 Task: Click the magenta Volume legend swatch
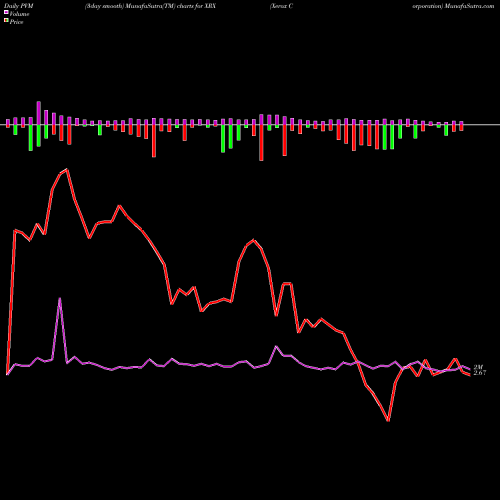coord(6,13)
